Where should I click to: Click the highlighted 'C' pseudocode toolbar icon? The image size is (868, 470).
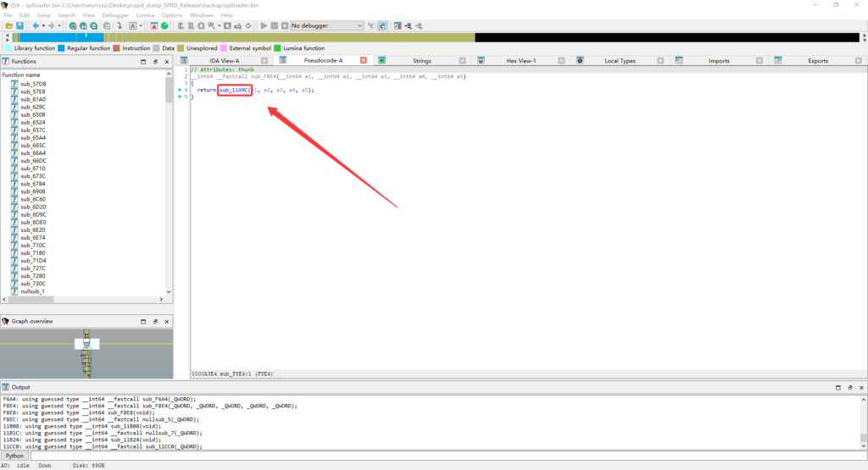[382, 25]
